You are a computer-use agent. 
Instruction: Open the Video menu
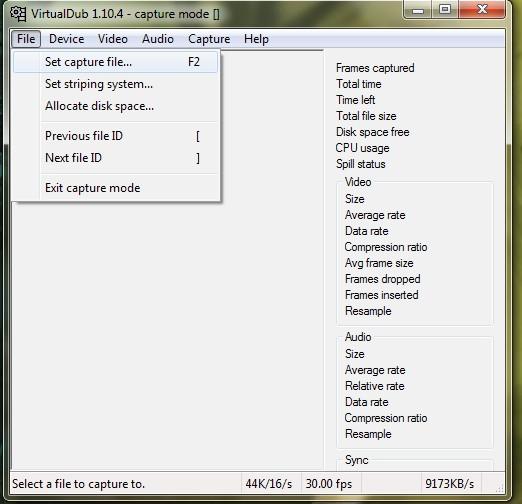[113, 39]
